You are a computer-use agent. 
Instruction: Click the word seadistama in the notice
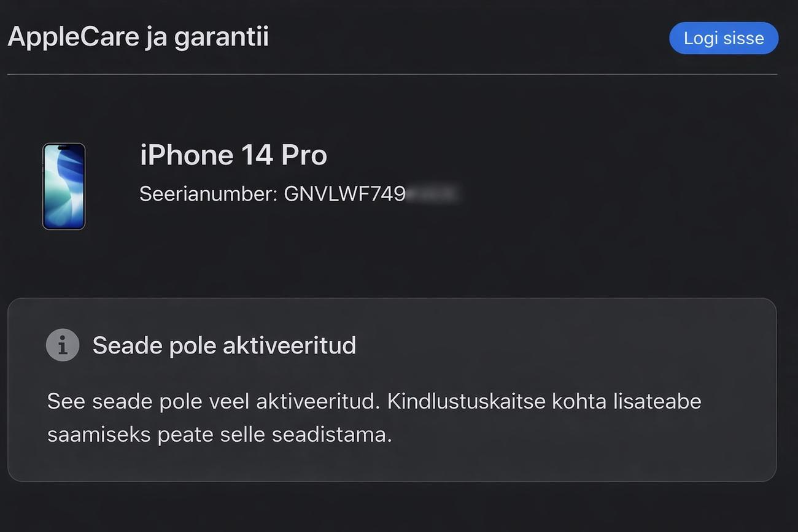point(331,435)
